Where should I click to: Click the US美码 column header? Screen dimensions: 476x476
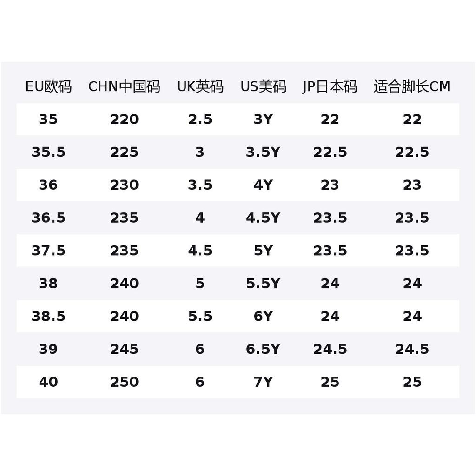[x=264, y=87]
